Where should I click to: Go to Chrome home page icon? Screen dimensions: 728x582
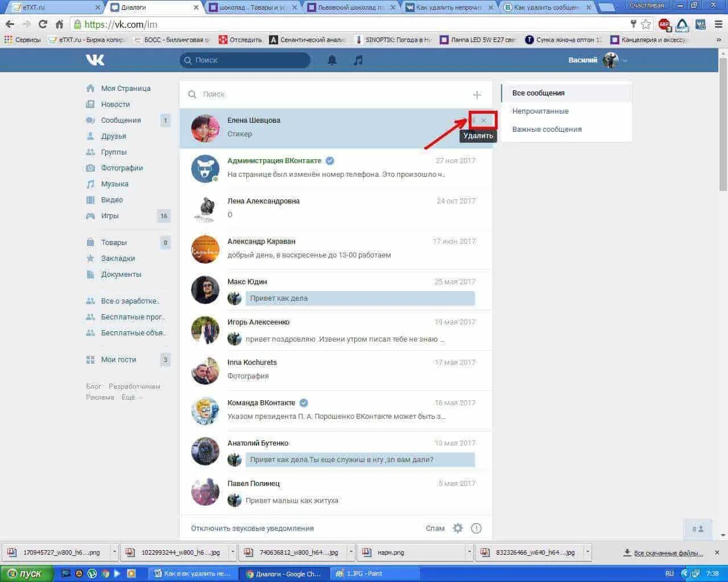click(x=59, y=24)
